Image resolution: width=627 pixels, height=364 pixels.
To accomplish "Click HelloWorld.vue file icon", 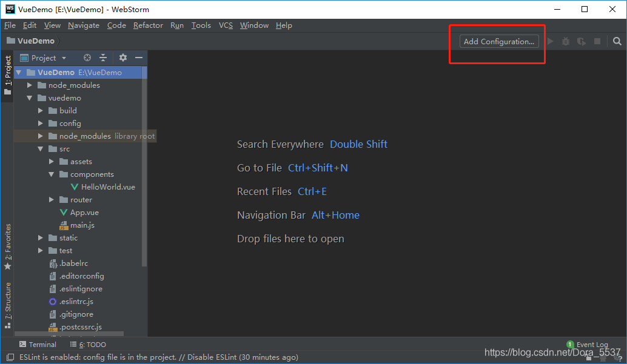I will pyautogui.click(x=75, y=187).
